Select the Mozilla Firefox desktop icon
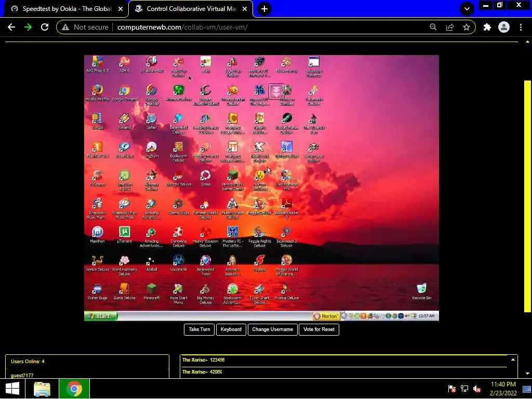 [x=97, y=92]
